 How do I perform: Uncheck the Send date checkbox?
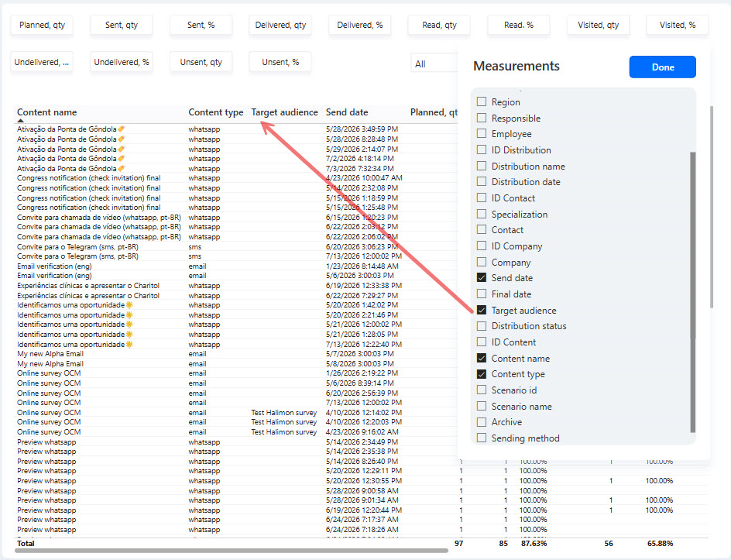tap(482, 278)
